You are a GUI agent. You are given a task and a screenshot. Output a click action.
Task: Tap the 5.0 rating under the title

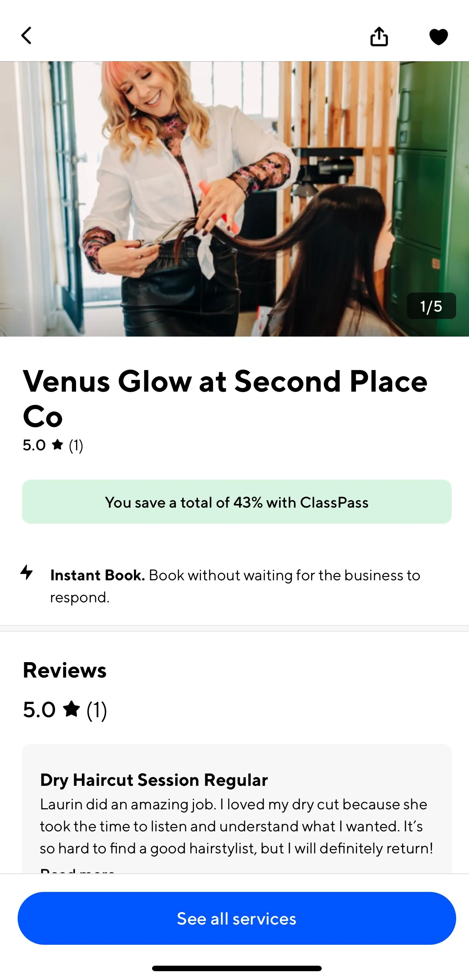click(x=34, y=445)
